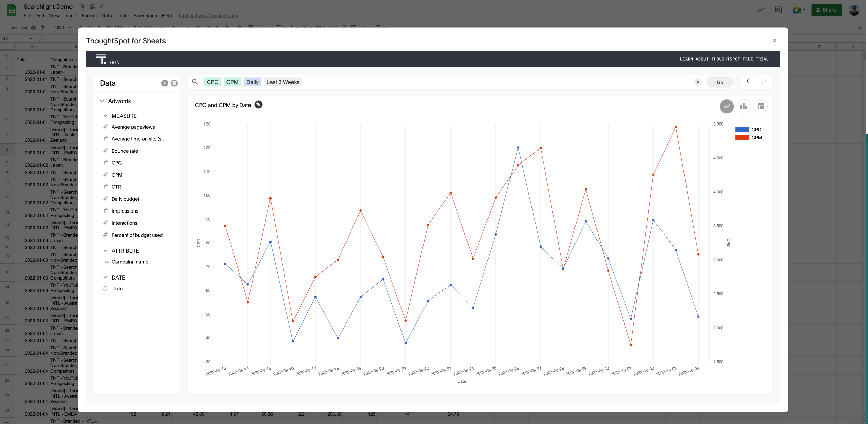Click the Go button
Screen dimensions: 868x424
point(720,82)
